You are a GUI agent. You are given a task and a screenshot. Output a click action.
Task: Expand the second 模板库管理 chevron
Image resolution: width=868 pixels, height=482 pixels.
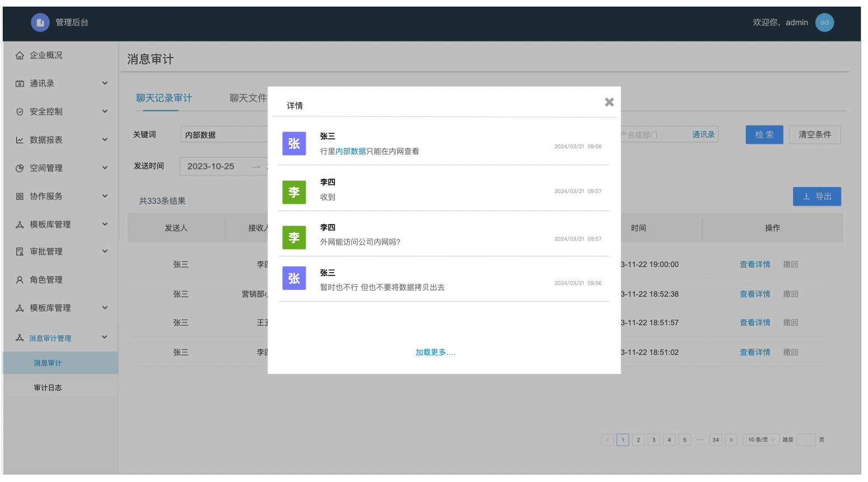click(x=105, y=307)
